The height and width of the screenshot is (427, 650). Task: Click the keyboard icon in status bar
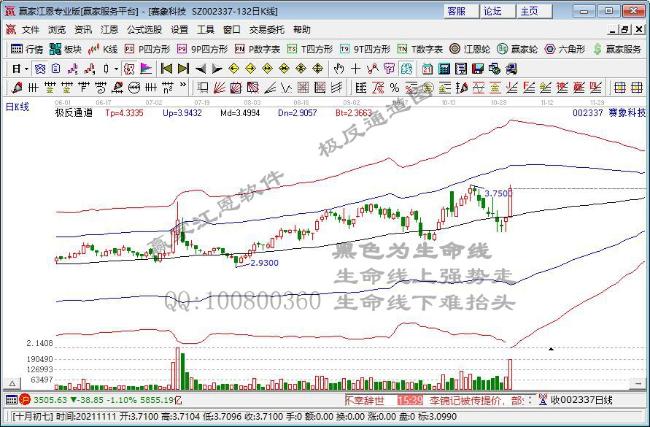pos(11,400)
